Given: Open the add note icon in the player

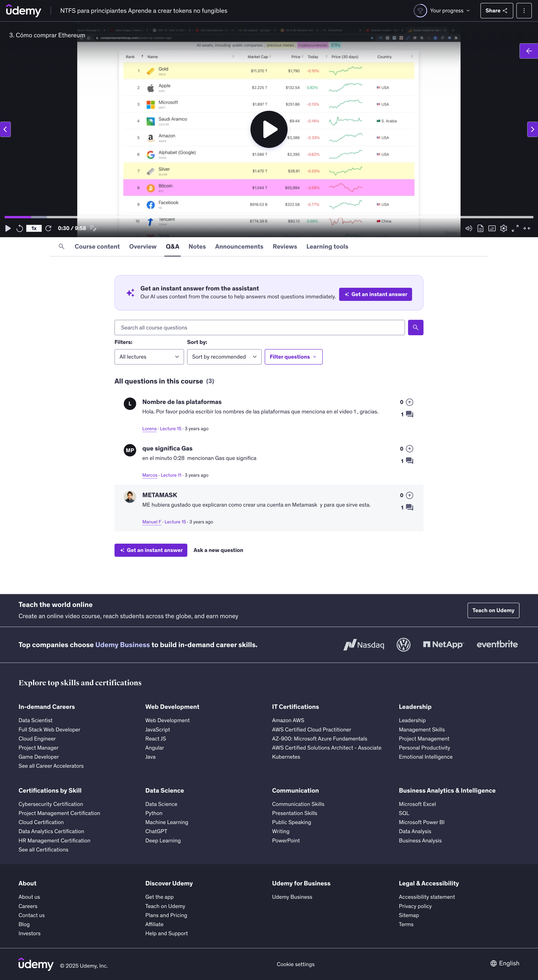Looking at the screenshot, I should (93, 228).
